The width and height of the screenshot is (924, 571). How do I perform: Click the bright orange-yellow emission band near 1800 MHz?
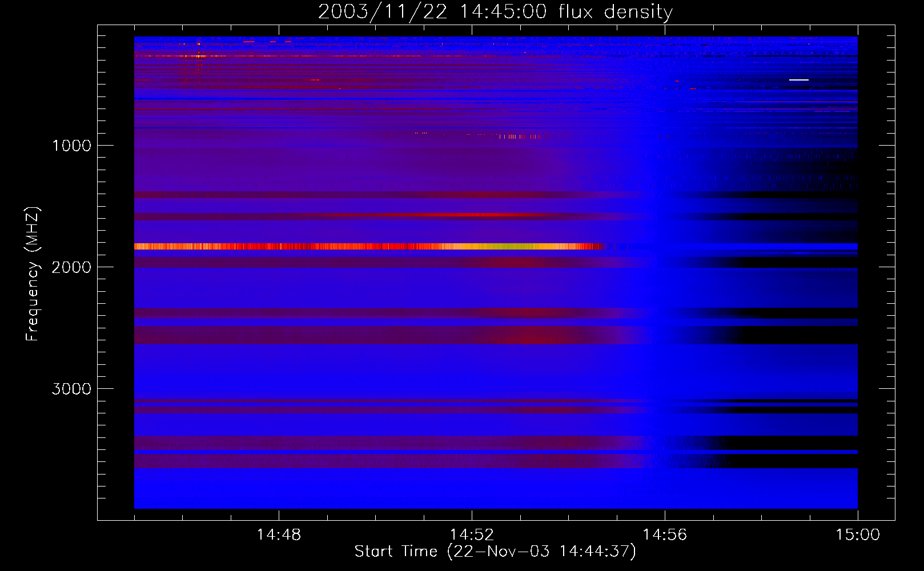[x=368, y=247]
